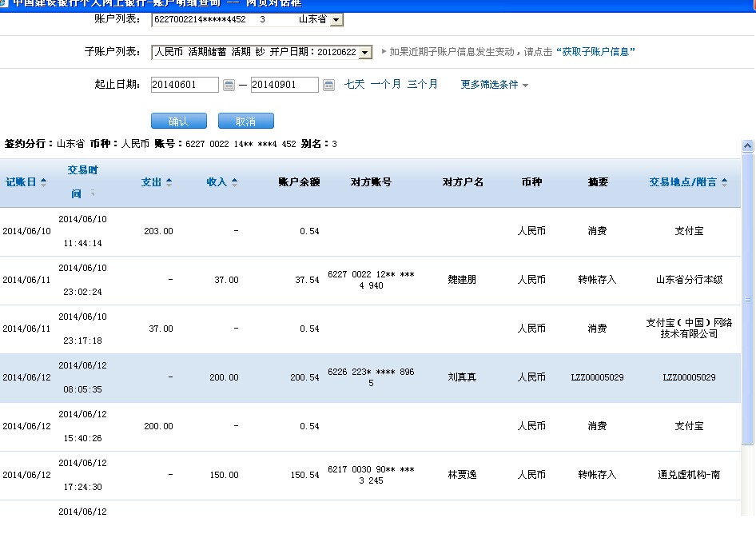756x534 pixels.
Task: Click the balance 200.54
Action: point(304,377)
